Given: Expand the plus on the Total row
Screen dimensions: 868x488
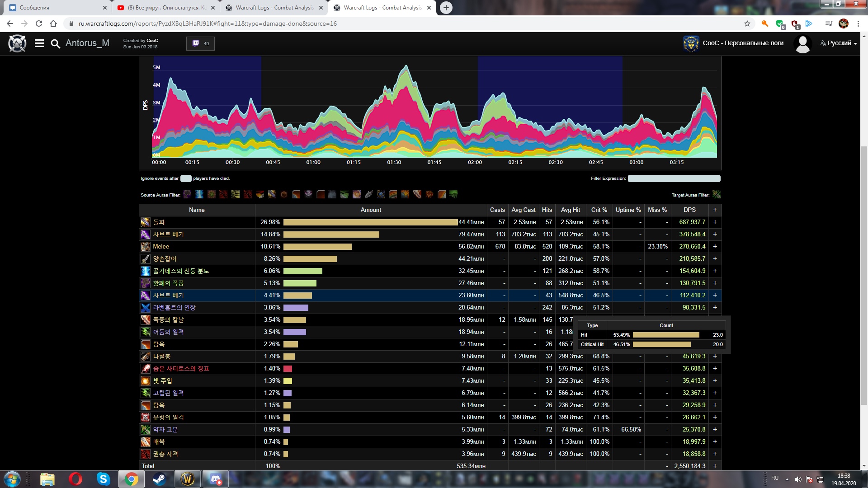Looking at the screenshot, I should (x=715, y=466).
